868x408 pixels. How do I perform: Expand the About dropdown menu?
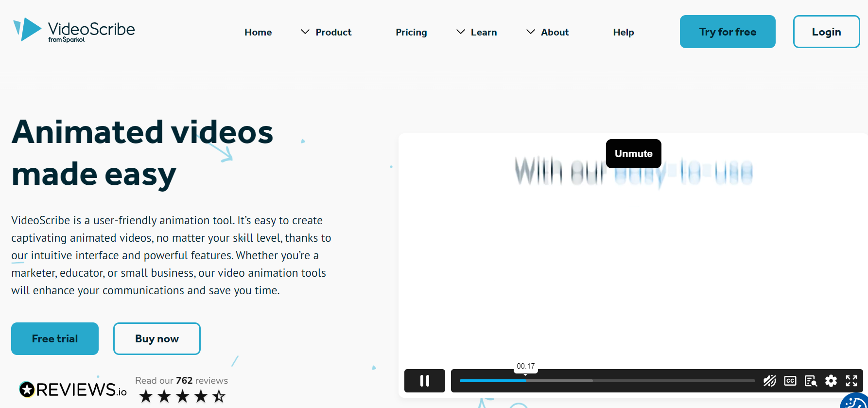click(547, 32)
